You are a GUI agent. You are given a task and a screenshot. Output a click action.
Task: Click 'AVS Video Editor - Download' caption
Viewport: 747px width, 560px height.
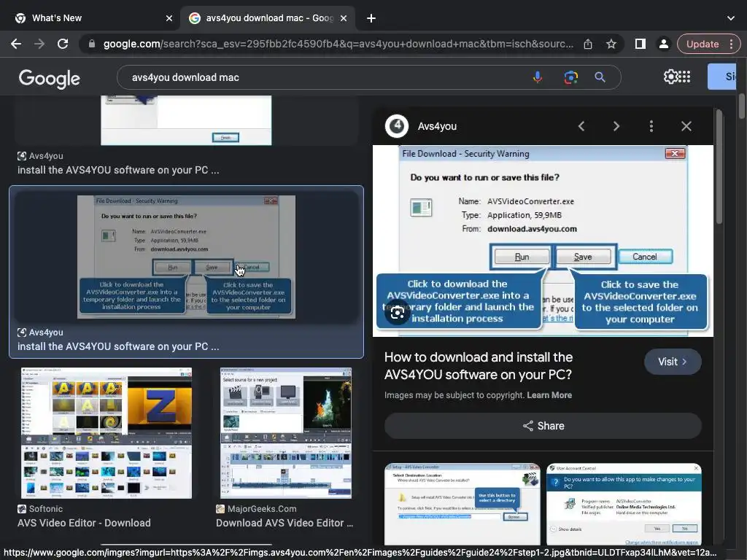84,523
